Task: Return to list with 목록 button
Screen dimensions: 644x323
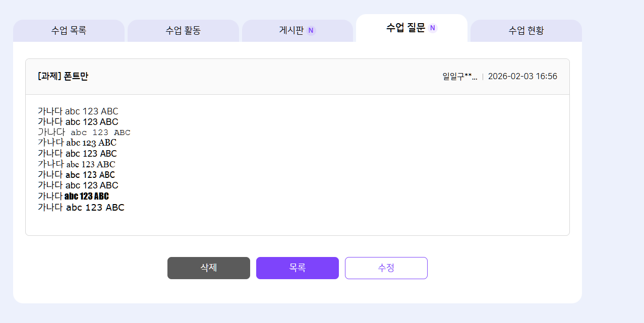Action: click(x=298, y=268)
